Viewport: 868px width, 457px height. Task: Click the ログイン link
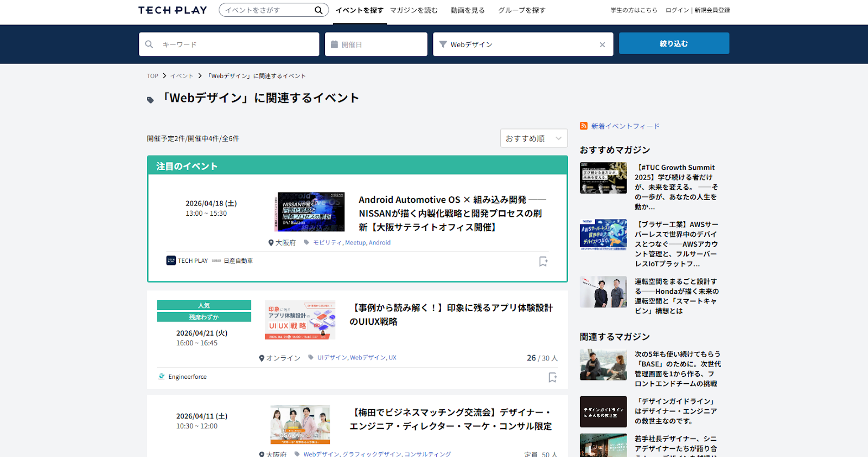(x=677, y=10)
